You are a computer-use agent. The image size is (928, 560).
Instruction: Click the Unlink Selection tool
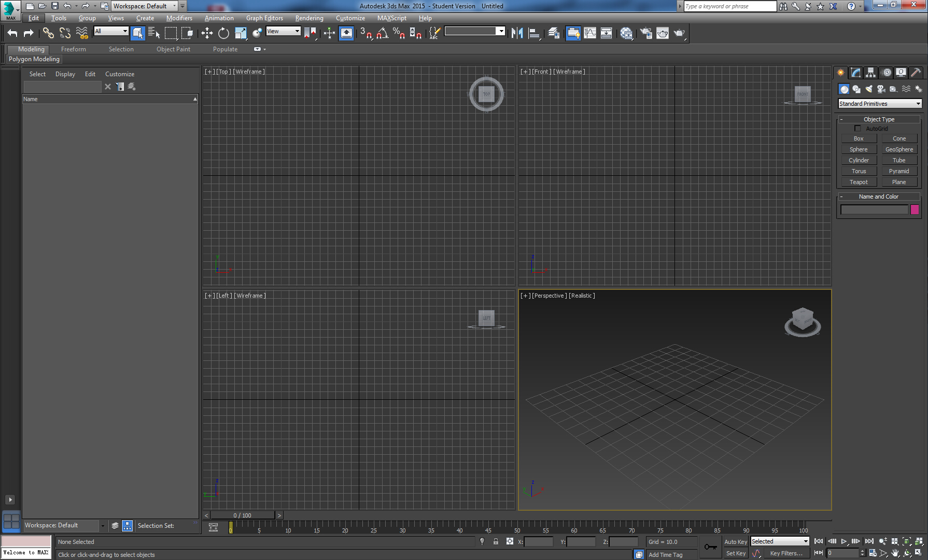65,33
